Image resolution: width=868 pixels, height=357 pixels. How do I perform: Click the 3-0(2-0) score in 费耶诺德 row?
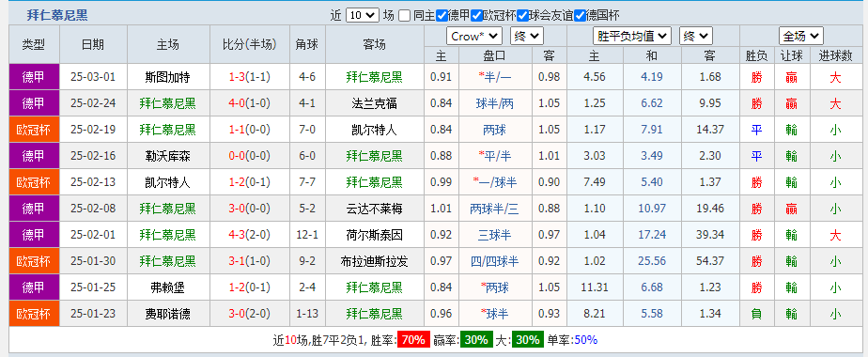[250, 314]
